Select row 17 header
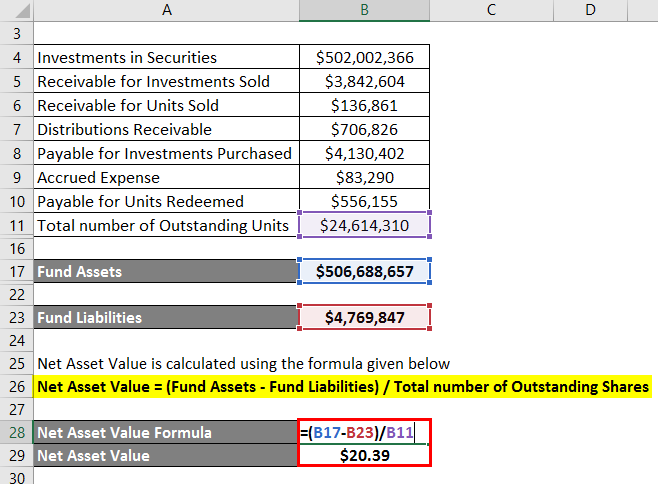Image resolution: width=658 pixels, height=484 pixels. pyautogui.click(x=17, y=272)
